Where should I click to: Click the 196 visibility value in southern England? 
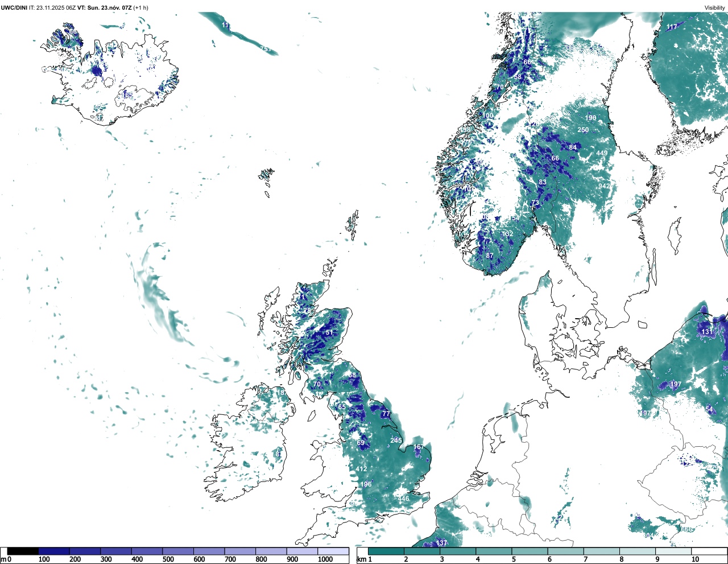click(366, 484)
